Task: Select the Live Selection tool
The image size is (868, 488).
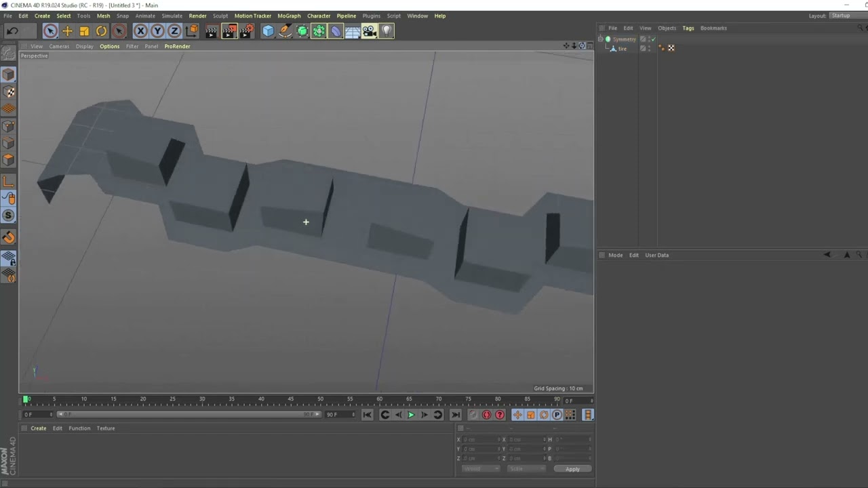Action: pyautogui.click(x=50, y=31)
